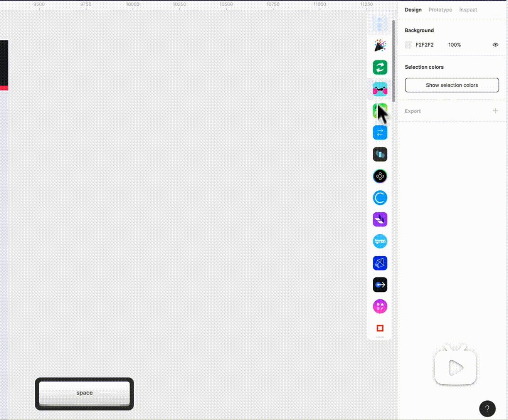Click the plugin strip scrollbar
Viewport: 508px width, 420px height.
coord(394,61)
